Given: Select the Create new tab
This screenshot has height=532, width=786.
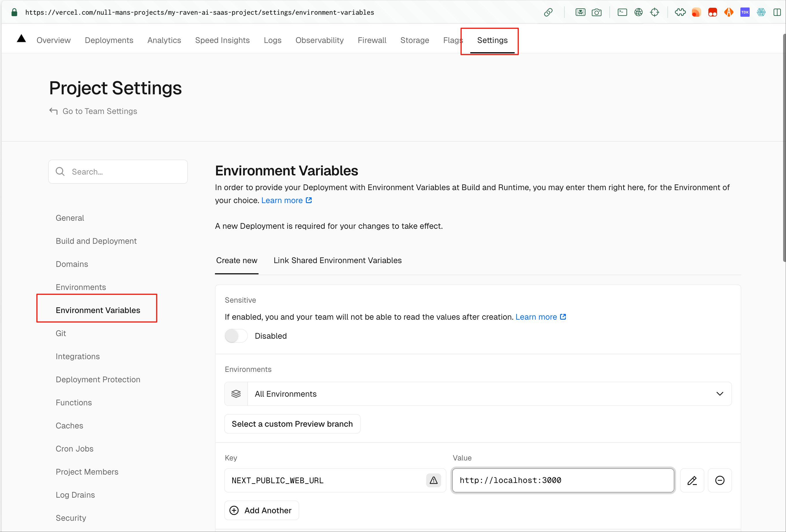Looking at the screenshot, I should (x=237, y=261).
